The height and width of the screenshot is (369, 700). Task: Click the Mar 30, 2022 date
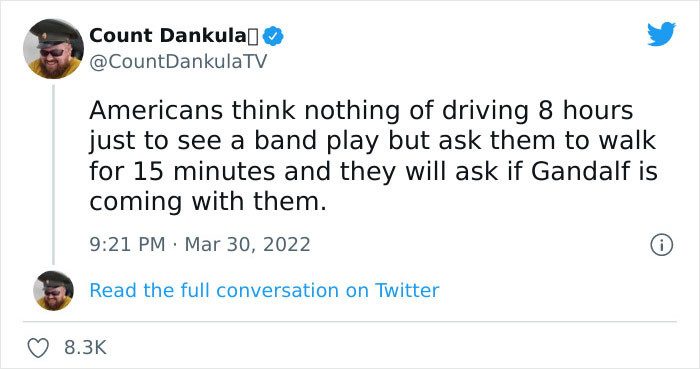pos(247,245)
